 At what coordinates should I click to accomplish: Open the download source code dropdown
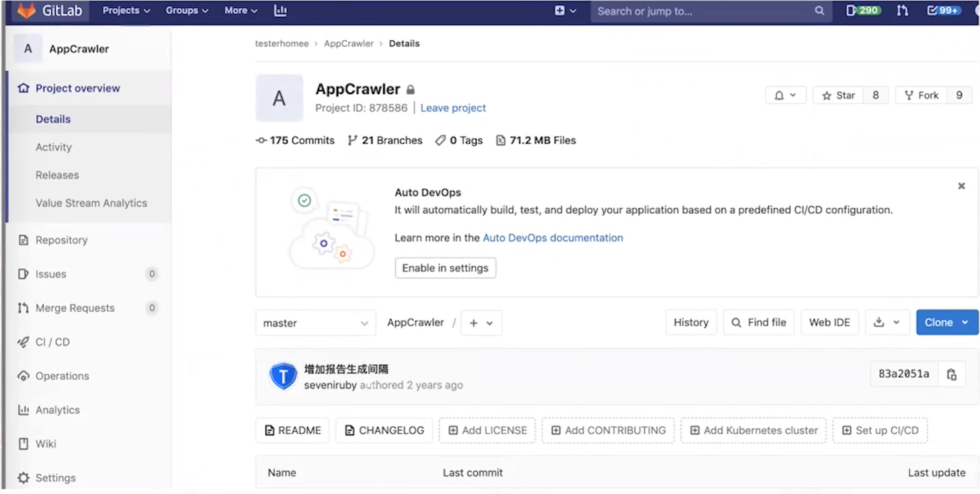887,323
